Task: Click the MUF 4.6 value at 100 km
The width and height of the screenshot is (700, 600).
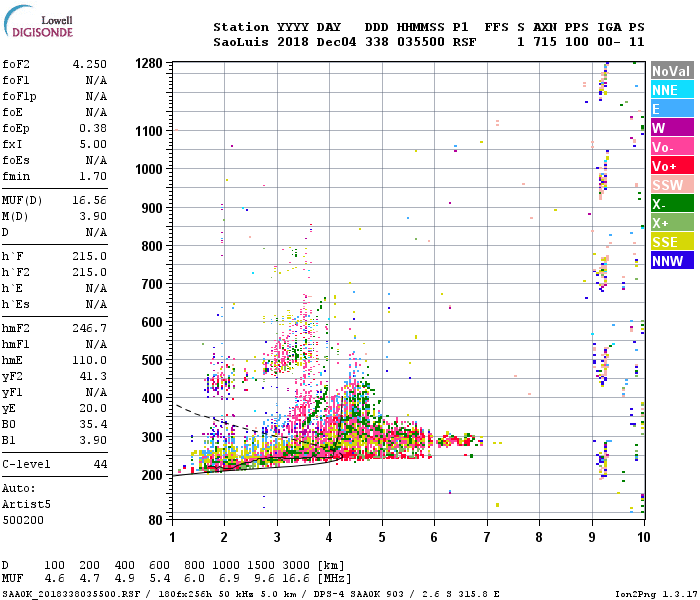Action: pyautogui.click(x=54, y=579)
